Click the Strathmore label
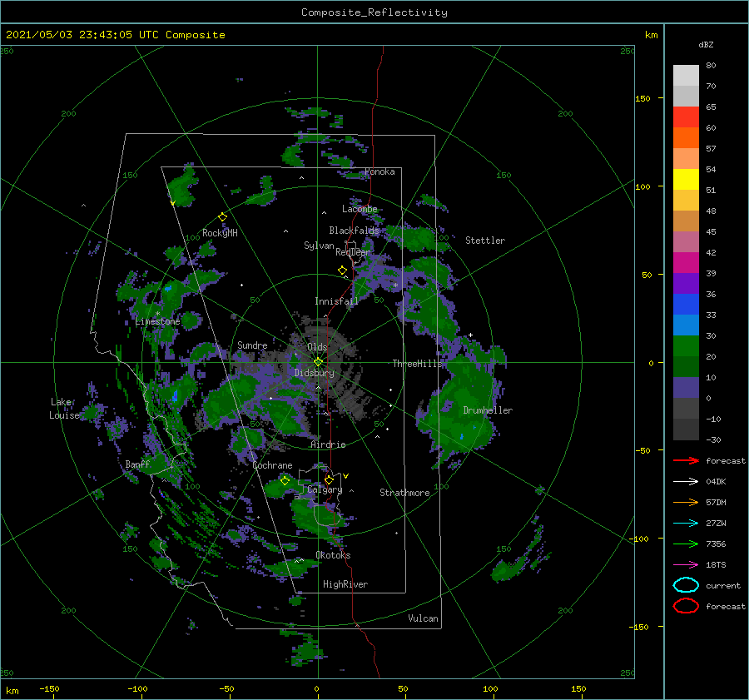 [x=404, y=493]
